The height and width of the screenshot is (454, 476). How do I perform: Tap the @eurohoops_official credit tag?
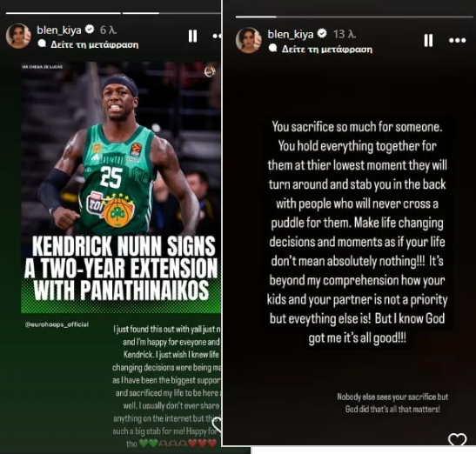[x=57, y=324]
